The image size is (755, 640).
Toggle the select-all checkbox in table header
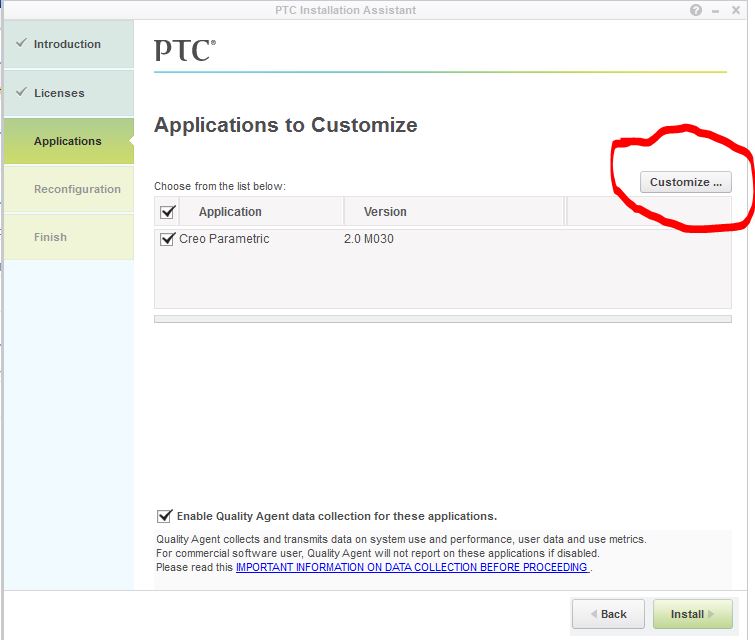pyautogui.click(x=168, y=212)
